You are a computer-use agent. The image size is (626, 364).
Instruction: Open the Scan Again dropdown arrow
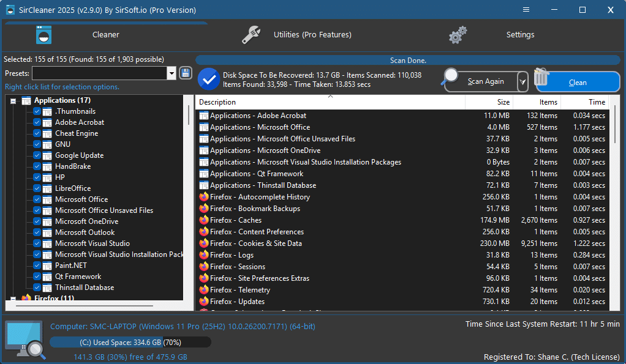[522, 81]
